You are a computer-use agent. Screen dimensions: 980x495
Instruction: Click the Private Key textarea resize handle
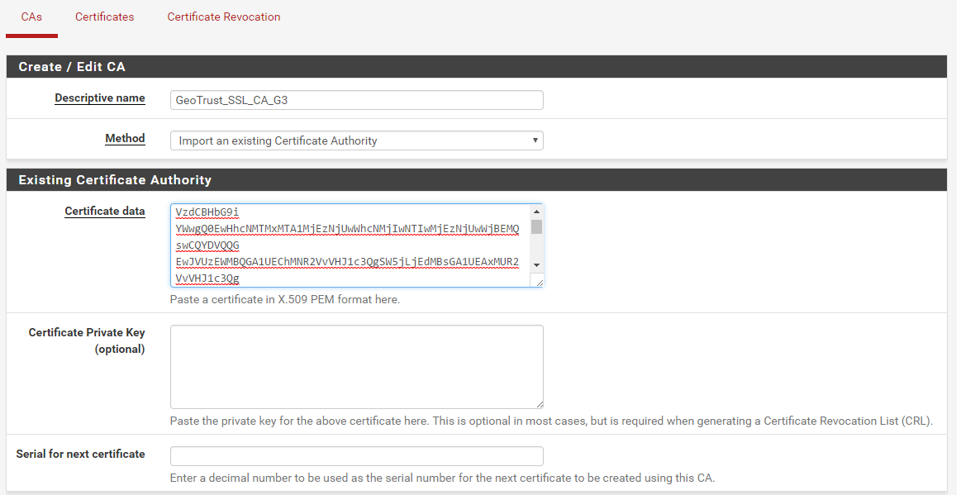pos(540,404)
